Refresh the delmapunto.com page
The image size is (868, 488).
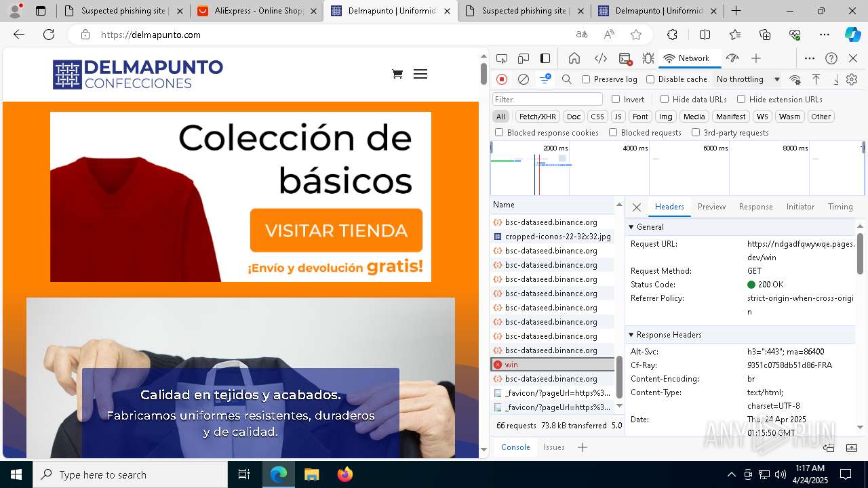point(49,35)
